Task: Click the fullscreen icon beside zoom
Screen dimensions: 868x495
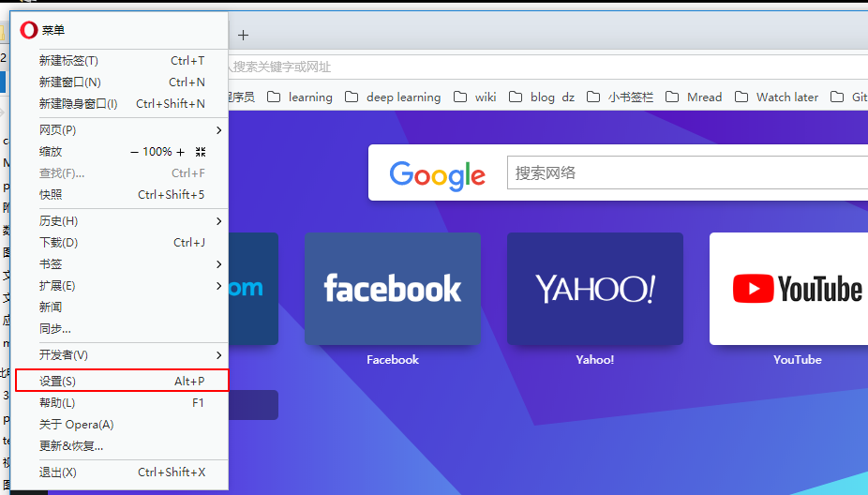Action: tap(201, 152)
